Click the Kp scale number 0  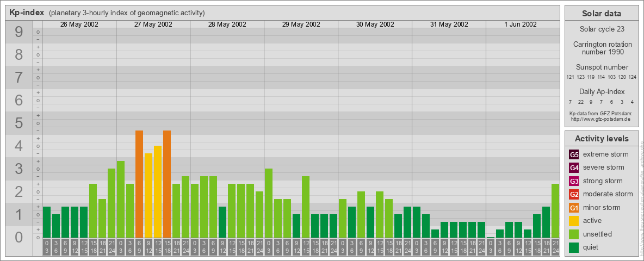click(x=19, y=237)
